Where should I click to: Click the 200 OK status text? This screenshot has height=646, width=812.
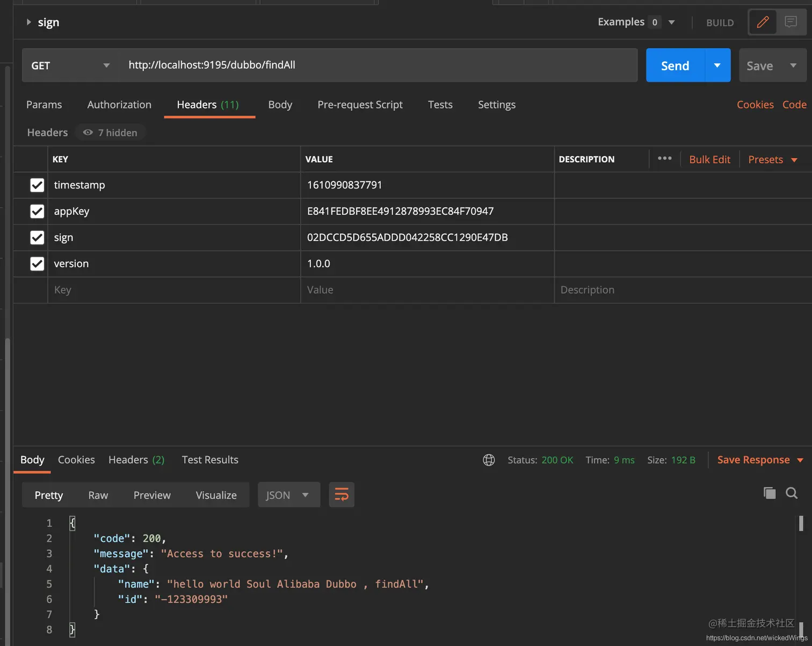click(x=557, y=460)
